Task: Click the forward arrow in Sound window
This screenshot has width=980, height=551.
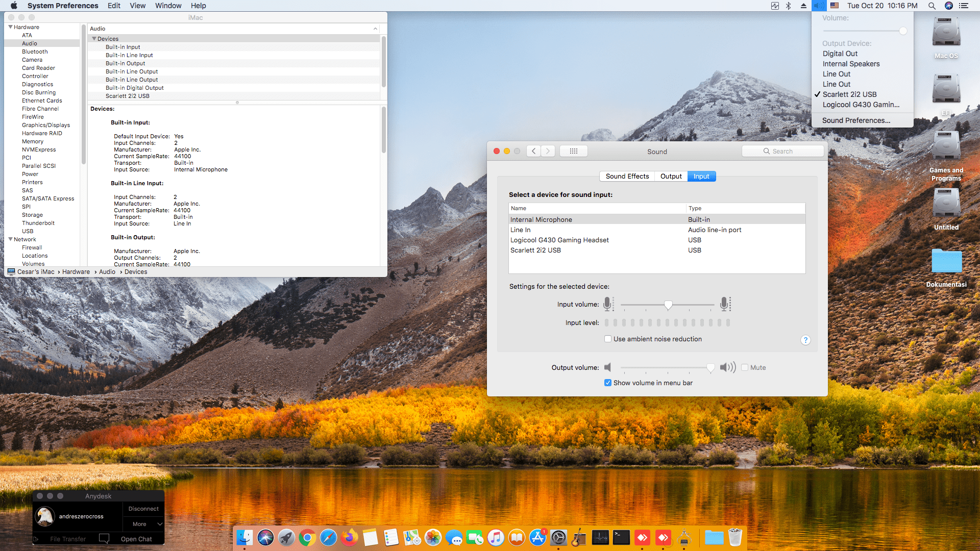Action: (548, 151)
